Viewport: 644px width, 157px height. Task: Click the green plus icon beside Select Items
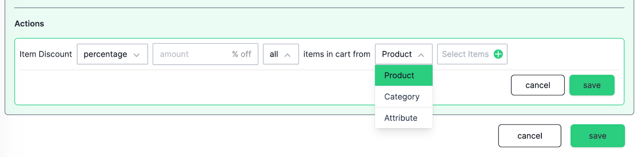498,54
